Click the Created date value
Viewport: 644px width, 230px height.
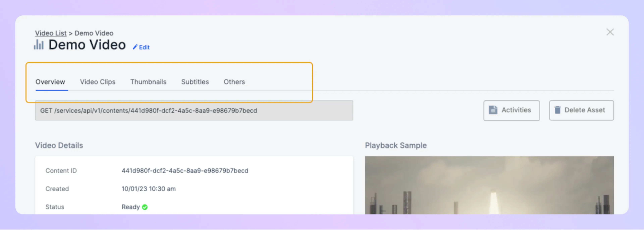pos(148,189)
